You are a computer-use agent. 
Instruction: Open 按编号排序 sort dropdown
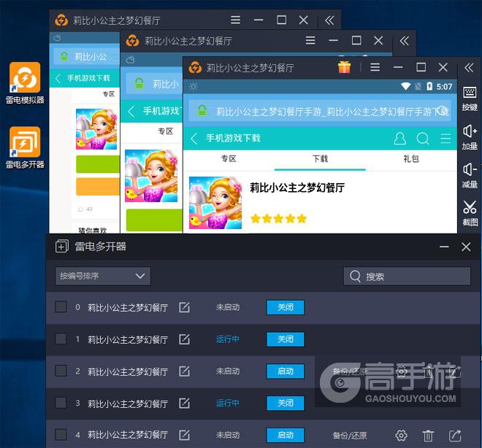point(103,276)
